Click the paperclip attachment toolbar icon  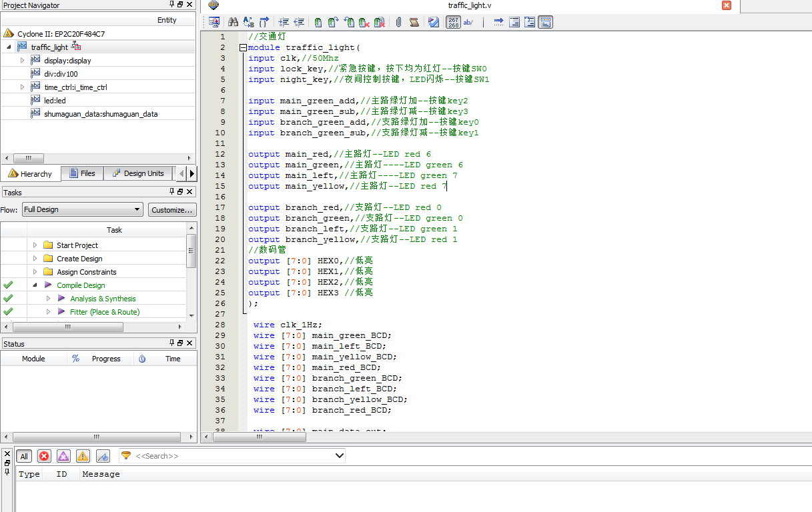(398, 22)
